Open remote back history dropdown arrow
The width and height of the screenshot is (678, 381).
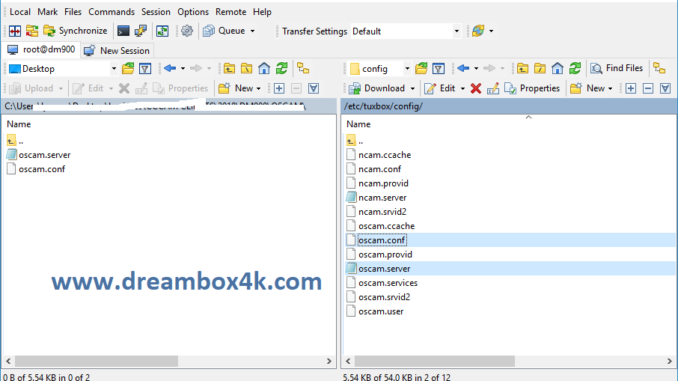point(476,68)
